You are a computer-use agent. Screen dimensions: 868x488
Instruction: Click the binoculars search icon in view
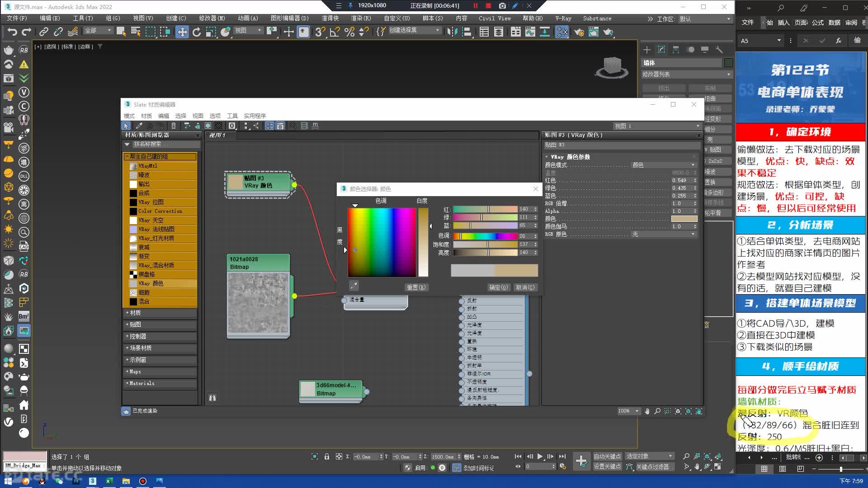tap(212, 398)
